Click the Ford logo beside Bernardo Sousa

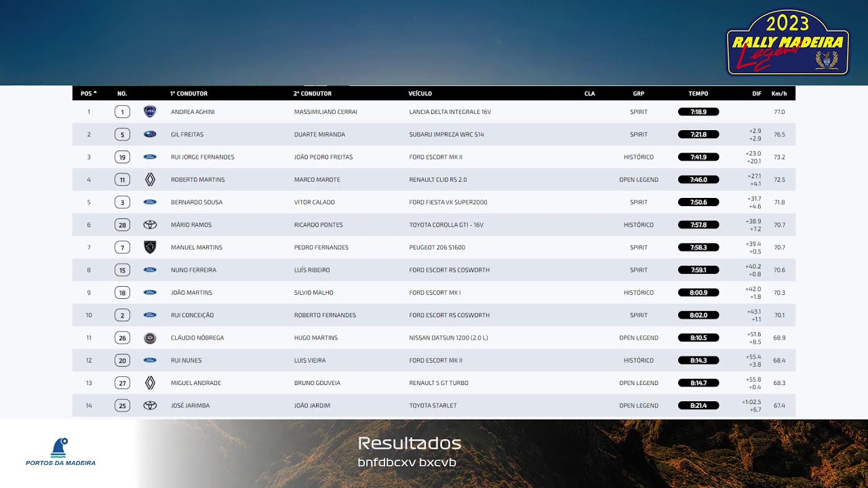tap(150, 202)
